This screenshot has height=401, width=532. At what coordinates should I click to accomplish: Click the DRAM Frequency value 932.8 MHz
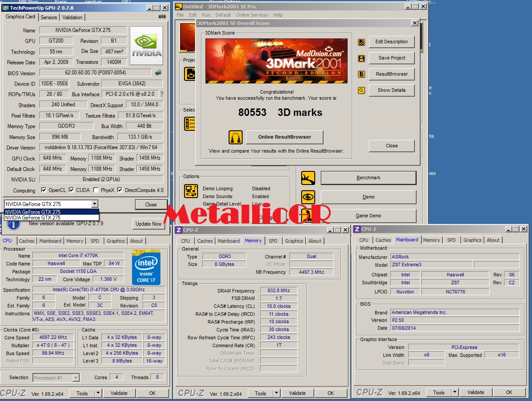tap(278, 291)
